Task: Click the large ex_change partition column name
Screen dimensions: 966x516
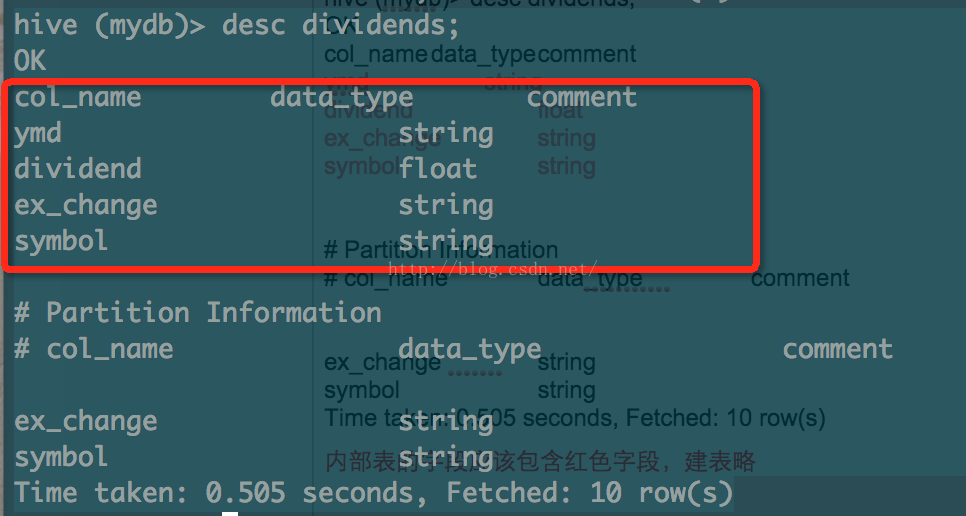Action: pyautogui.click(x=85, y=421)
